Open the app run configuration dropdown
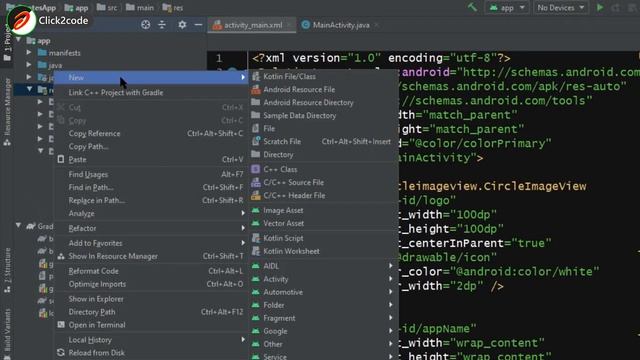 [x=507, y=8]
